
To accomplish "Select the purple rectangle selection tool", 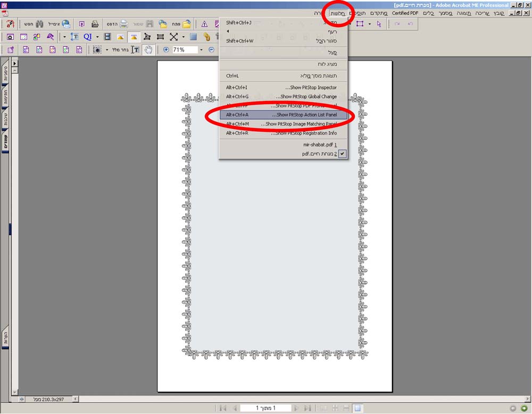I will pyautogui.click(x=360, y=24).
